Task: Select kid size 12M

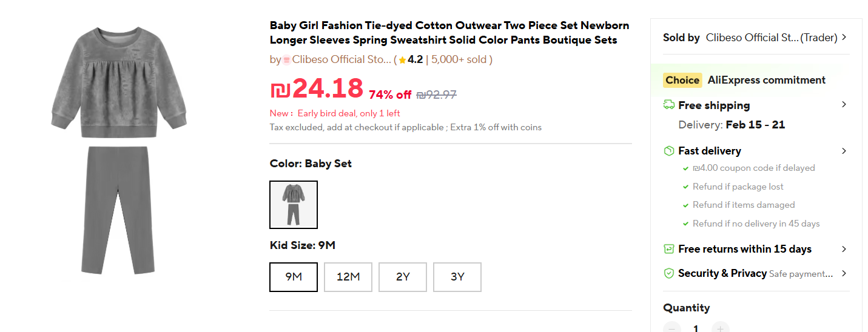Action: click(348, 277)
